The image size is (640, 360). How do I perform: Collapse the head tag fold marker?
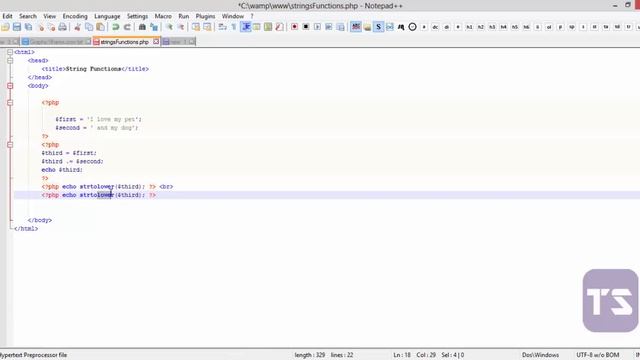[10, 61]
